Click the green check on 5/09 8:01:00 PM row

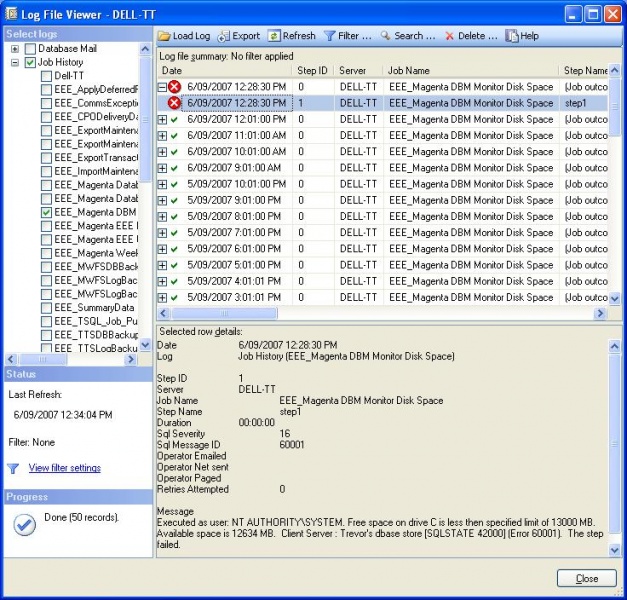174,217
